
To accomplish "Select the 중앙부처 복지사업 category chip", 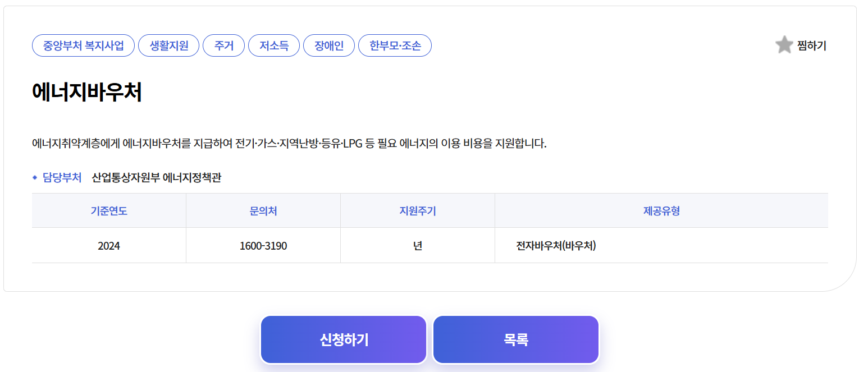I will tap(83, 45).
